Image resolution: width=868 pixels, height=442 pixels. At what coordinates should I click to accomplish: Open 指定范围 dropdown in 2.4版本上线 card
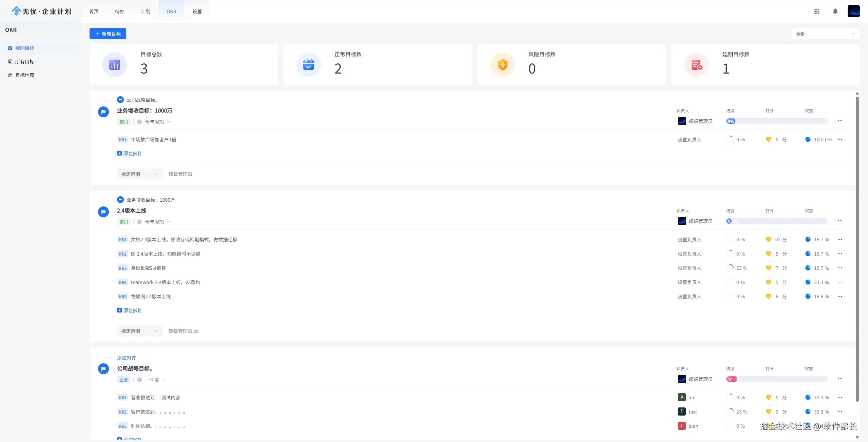tap(139, 331)
